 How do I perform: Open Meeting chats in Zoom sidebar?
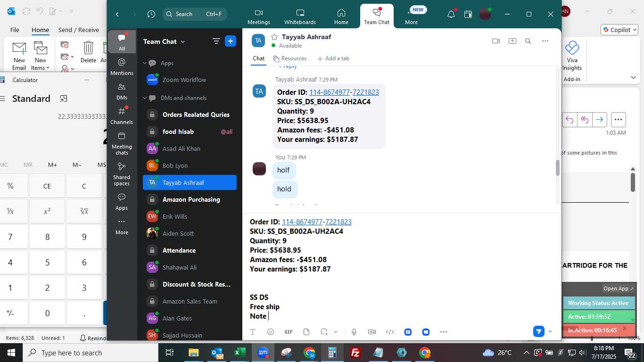pyautogui.click(x=122, y=143)
